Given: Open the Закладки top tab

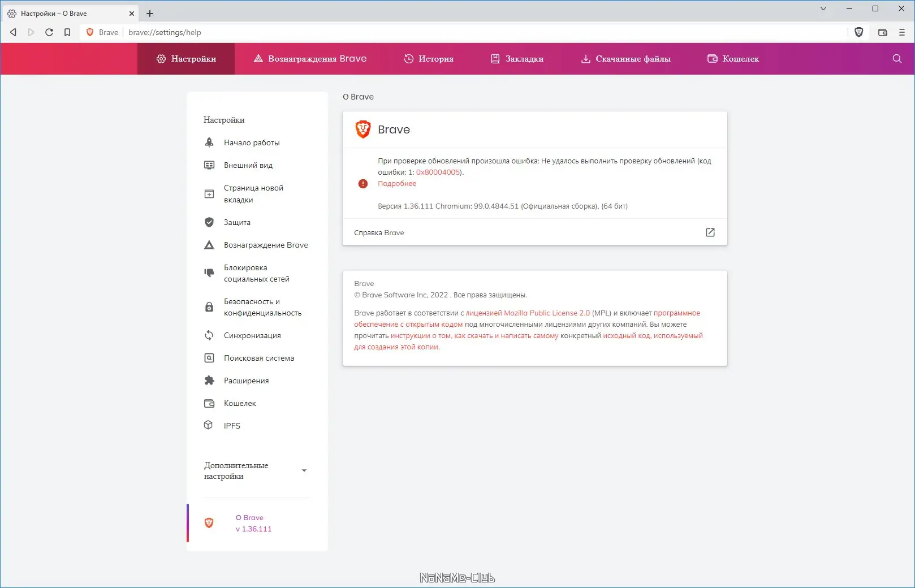Looking at the screenshot, I should [517, 59].
